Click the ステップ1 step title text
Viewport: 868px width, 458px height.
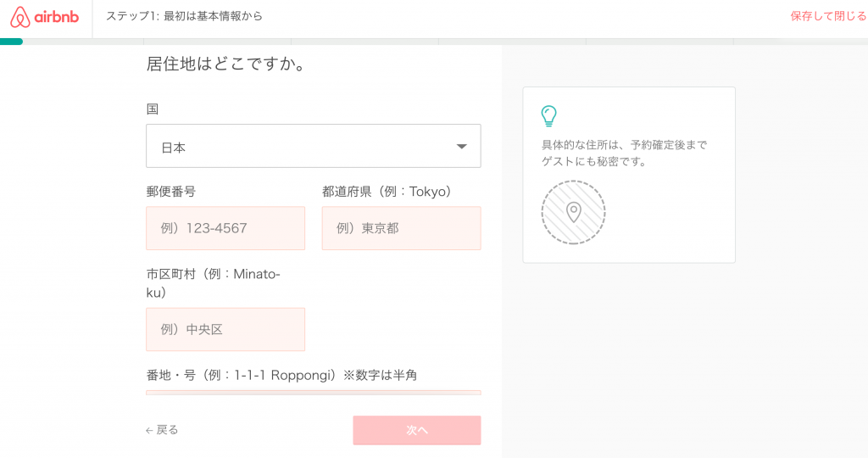[x=184, y=16]
